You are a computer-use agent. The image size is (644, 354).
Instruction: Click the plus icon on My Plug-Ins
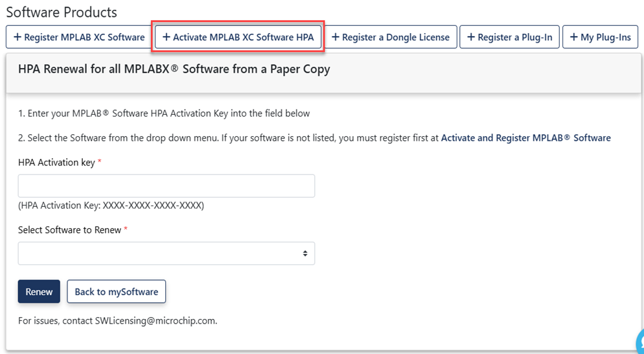[574, 38]
